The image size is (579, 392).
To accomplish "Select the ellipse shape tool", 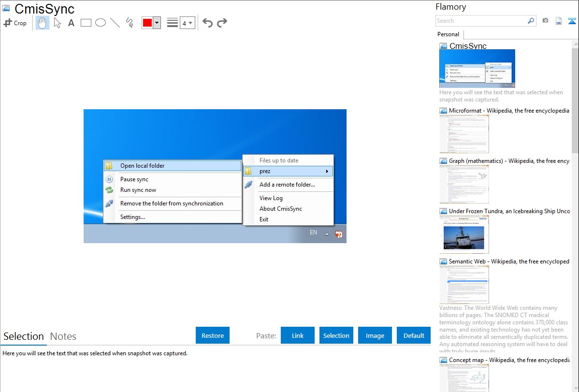I will (x=101, y=23).
